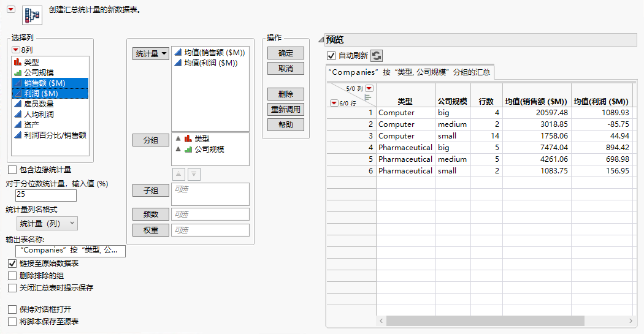This screenshot has height=334, width=644.
Task: Open the 统计量列名格式 dropdown
Action: coord(47,223)
